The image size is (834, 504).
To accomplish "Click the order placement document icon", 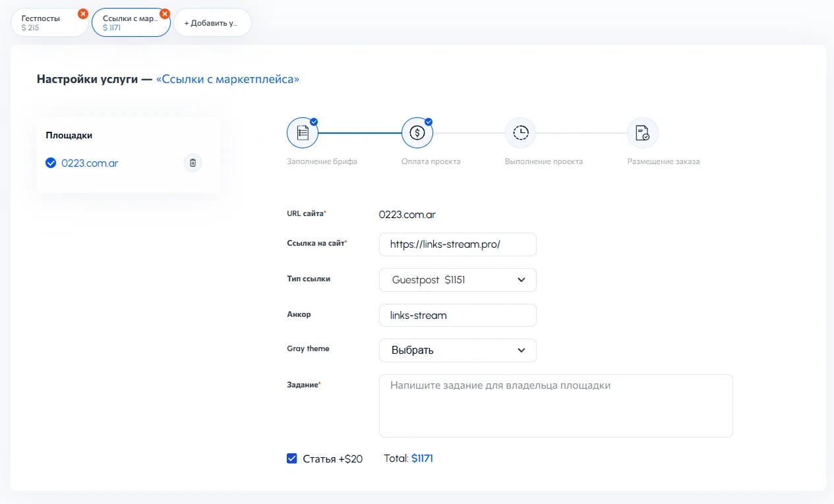I will pyautogui.click(x=642, y=133).
